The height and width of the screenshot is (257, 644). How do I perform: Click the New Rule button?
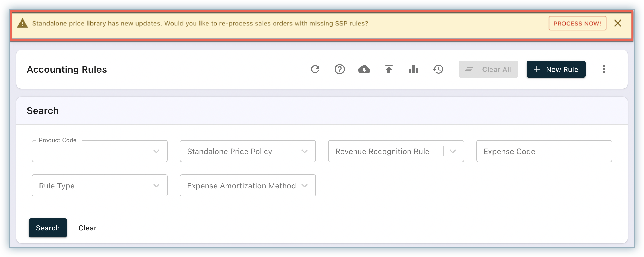556,69
